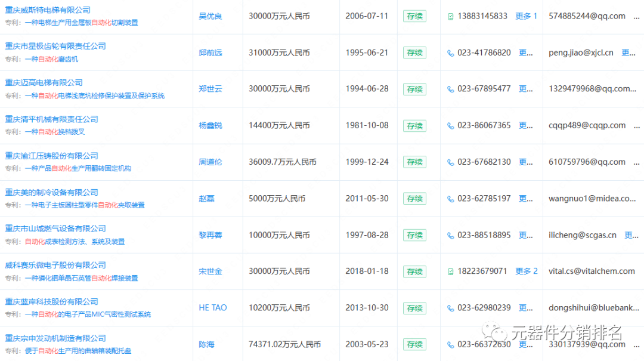View legal representative 周道伦
The width and height of the screenshot is (644, 361).
(x=210, y=162)
